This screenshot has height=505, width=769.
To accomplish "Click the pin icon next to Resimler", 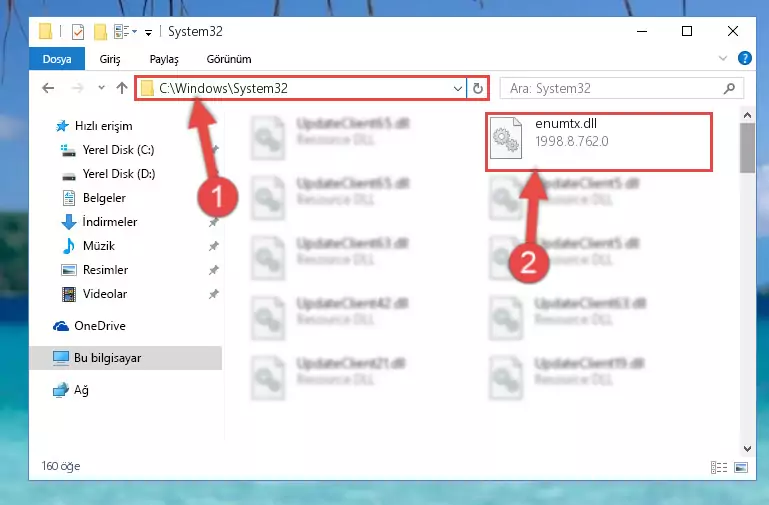I will point(213,270).
